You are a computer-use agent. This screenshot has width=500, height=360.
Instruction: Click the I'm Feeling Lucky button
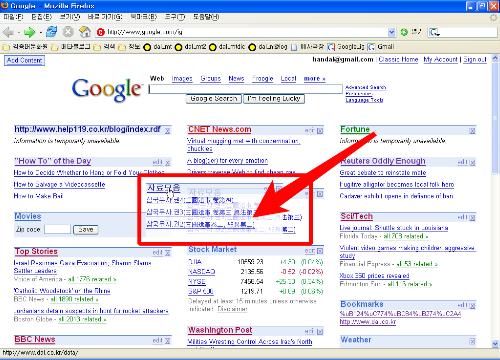coord(274,99)
